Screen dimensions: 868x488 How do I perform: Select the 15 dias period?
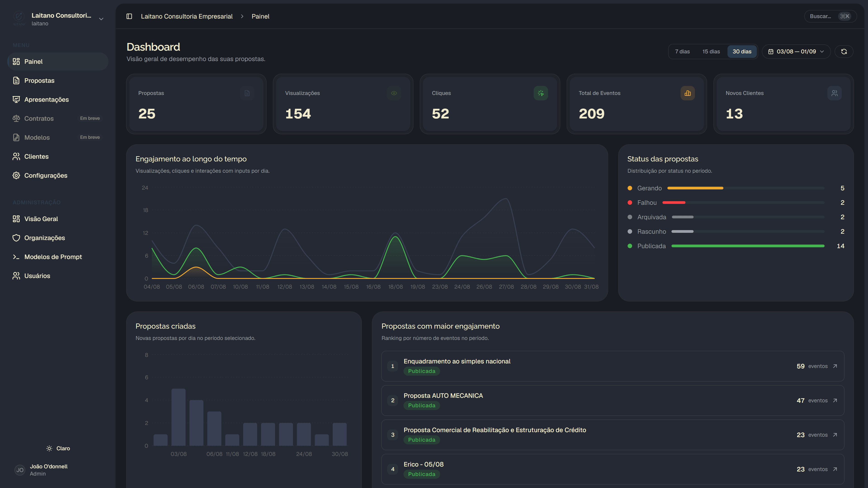(711, 52)
